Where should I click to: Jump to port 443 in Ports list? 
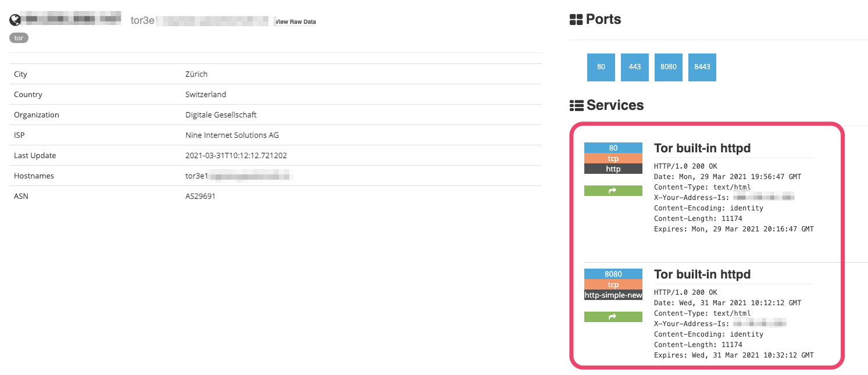(634, 67)
